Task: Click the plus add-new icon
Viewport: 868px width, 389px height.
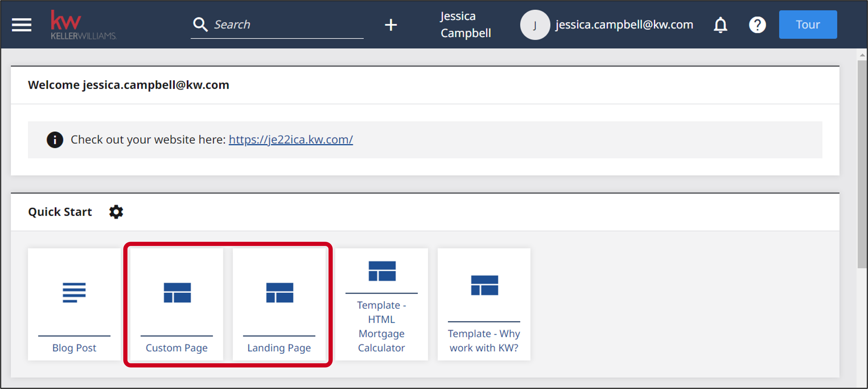Action: pos(391,25)
